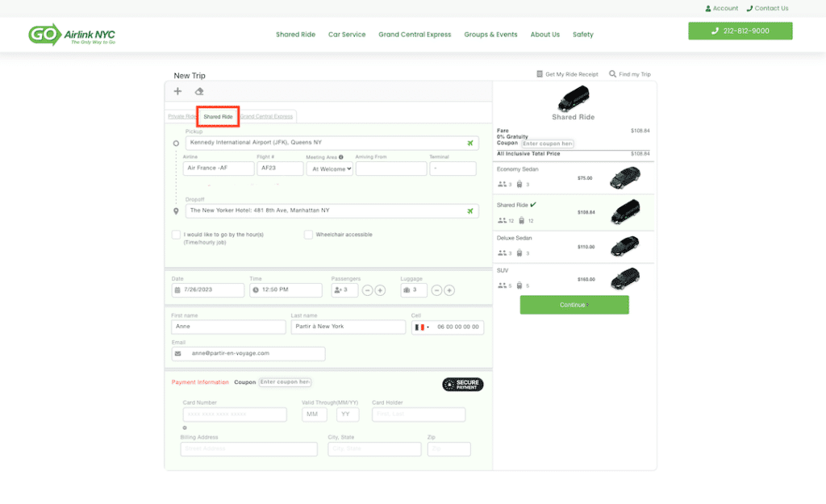Open the Get My Ride Receipt link
The width and height of the screenshot is (826, 504).
point(567,74)
